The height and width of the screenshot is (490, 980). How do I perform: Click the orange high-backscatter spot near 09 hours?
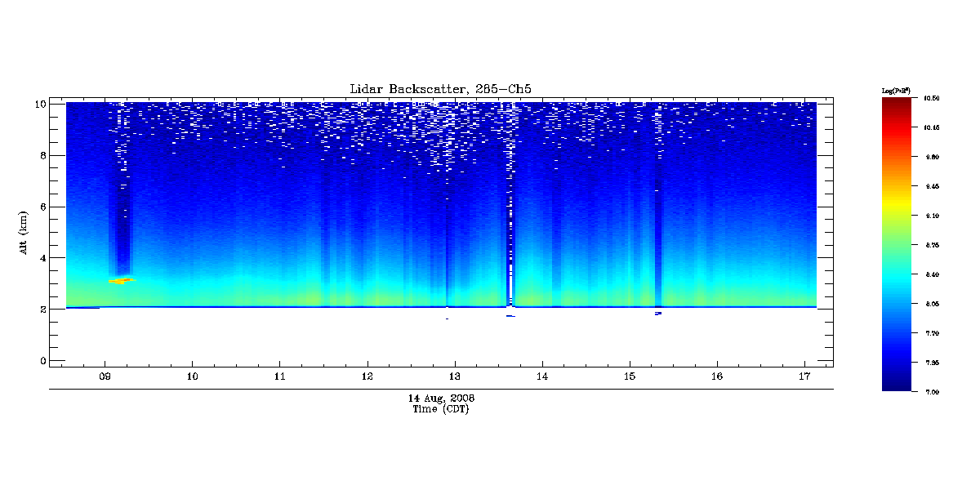pos(122,280)
